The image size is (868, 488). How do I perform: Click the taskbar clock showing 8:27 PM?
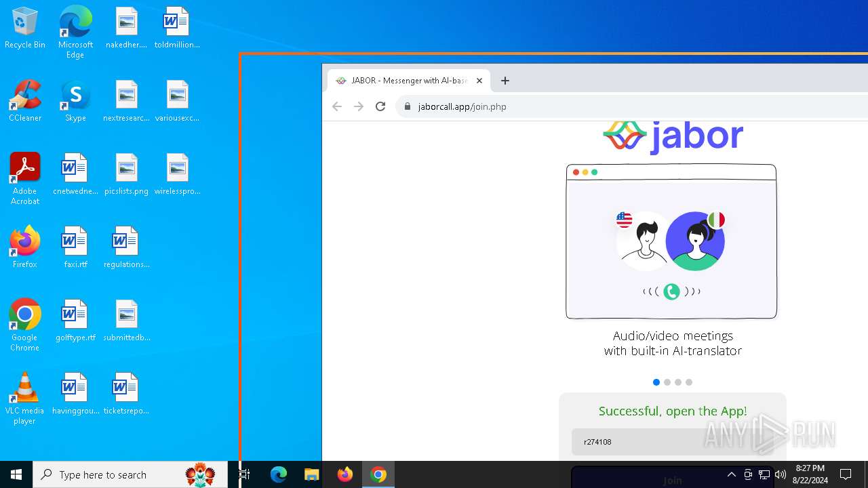pyautogui.click(x=810, y=474)
